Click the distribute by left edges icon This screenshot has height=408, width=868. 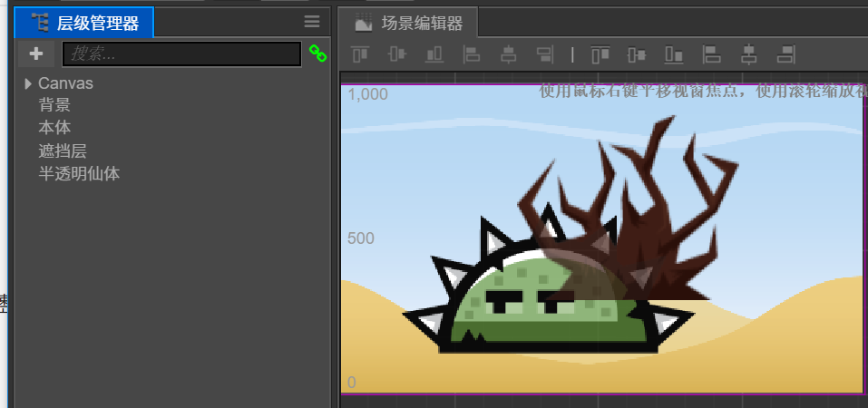pos(711,54)
